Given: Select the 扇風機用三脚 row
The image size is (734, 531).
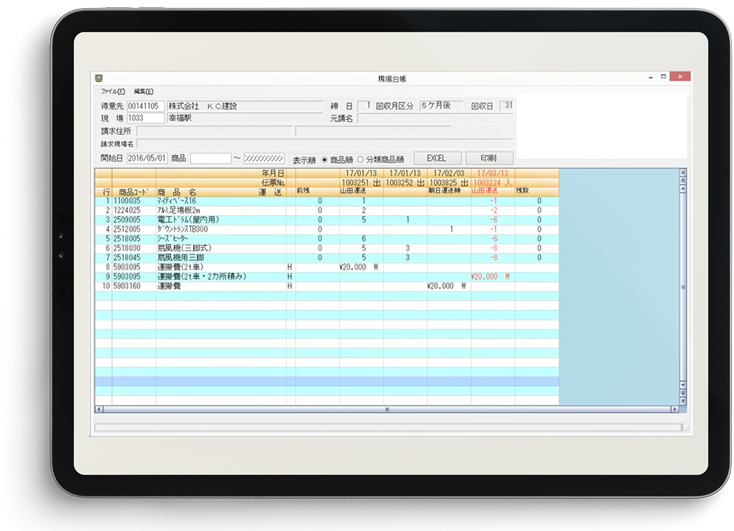Looking at the screenshot, I should (x=326, y=258).
